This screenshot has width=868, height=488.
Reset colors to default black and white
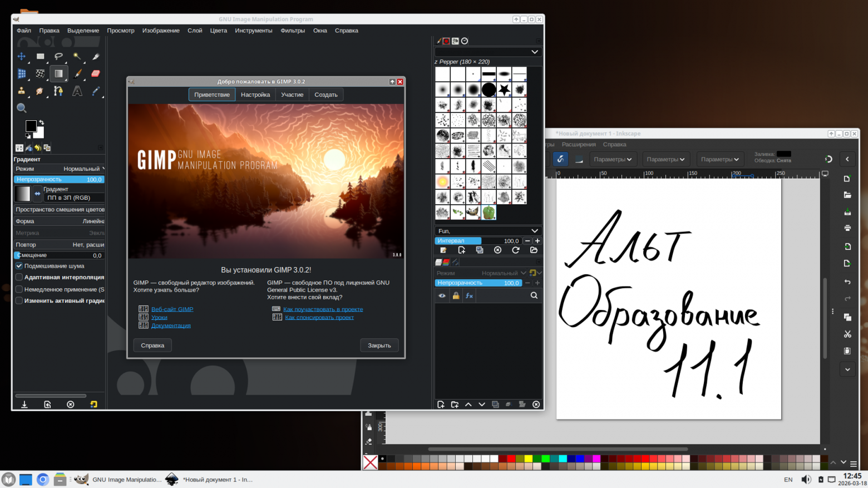tap(28, 135)
